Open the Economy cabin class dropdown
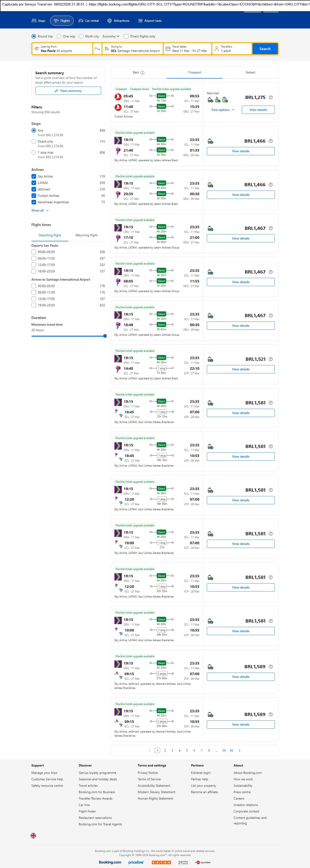This screenshot has height=868, width=310. click(x=111, y=36)
